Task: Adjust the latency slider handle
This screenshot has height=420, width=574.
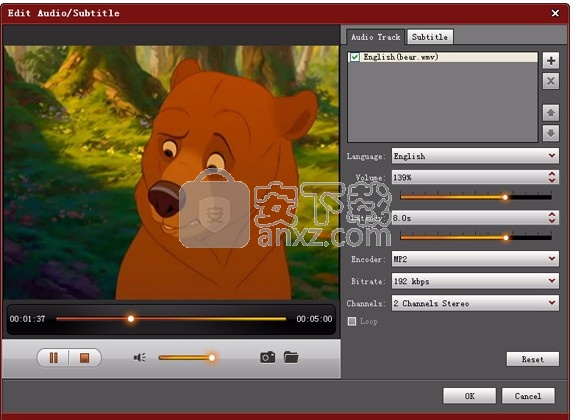Action: click(x=506, y=238)
